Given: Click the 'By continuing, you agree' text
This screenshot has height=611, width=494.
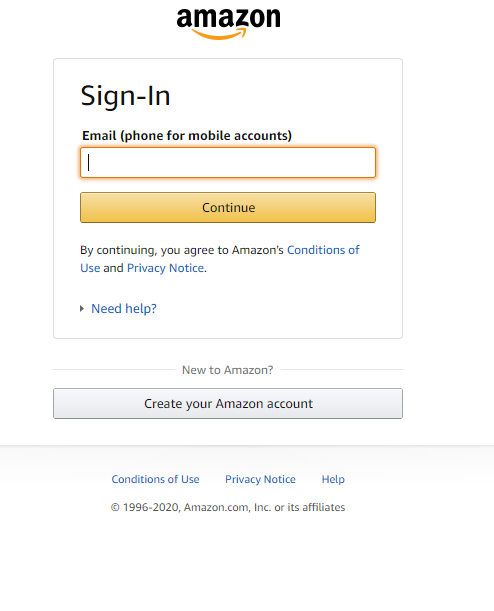Looking at the screenshot, I should click(182, 250).
